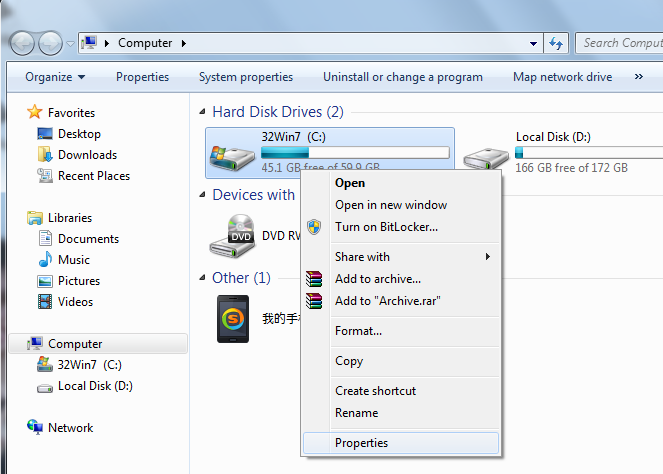This screenshot has width=663, height=474.
Task: Click the C: drive capacity usage bar
Action: 355,153
